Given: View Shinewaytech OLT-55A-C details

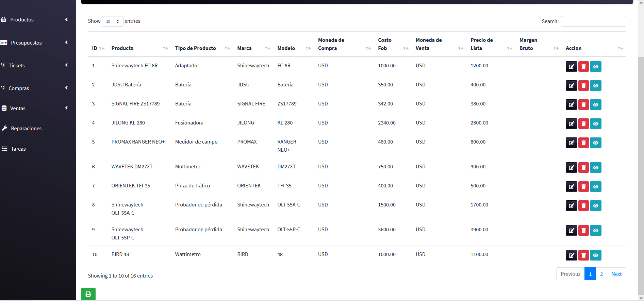Looking at the screenshot, I should pyautogui.click(x=596, y=206).
